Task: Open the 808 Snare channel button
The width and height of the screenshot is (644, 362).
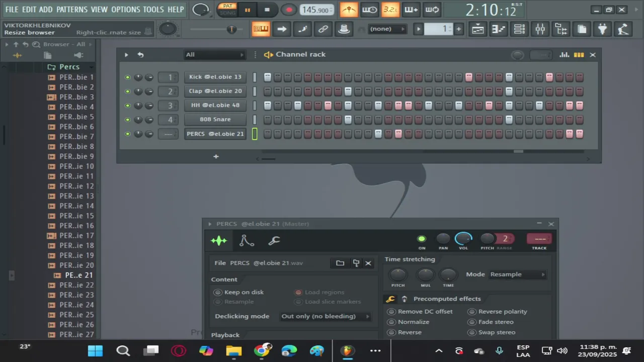Action: point(215,119)
